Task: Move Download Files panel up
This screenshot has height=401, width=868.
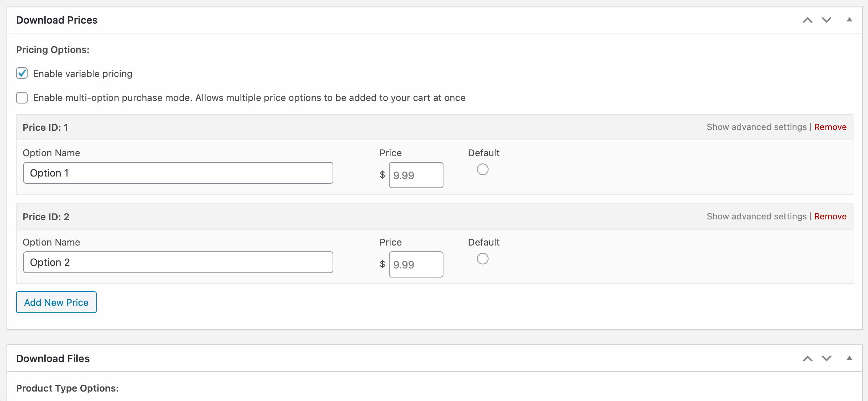Action: 807,359
